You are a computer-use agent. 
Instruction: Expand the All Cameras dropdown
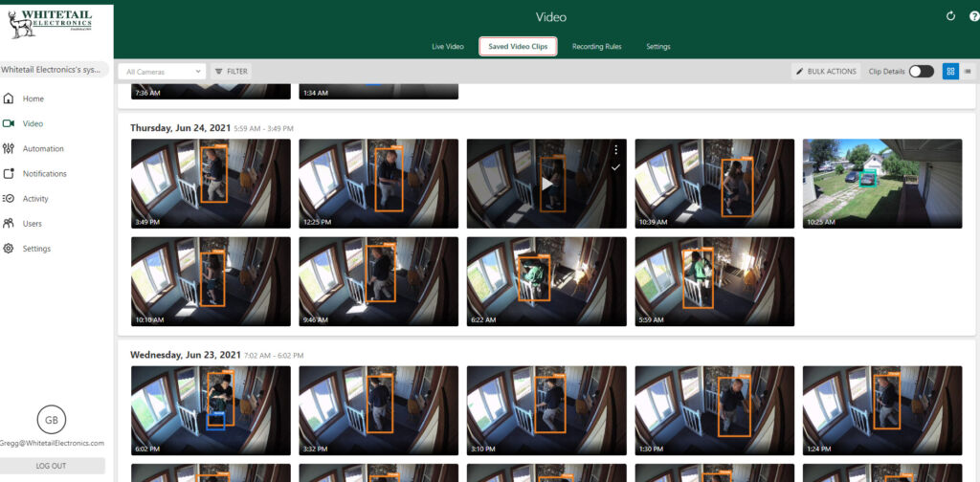tap(163, 71)
